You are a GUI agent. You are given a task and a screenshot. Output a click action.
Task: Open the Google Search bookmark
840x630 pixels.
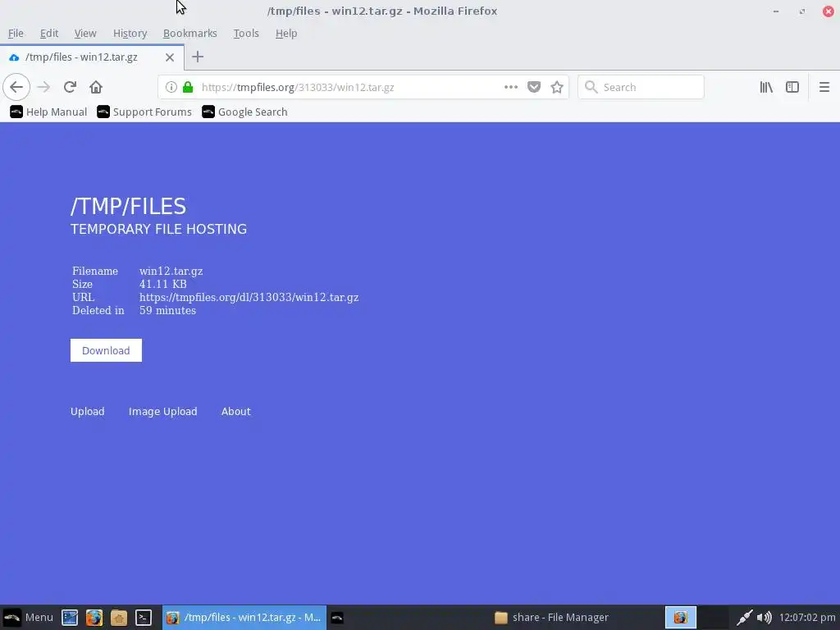(244, 112)
